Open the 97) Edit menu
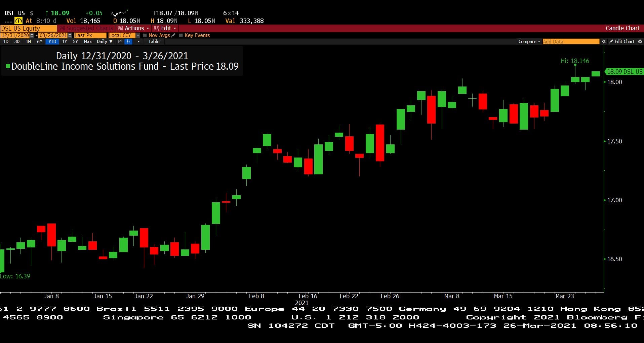This screenshot has width=644, height=343. [x=165, y=28]
